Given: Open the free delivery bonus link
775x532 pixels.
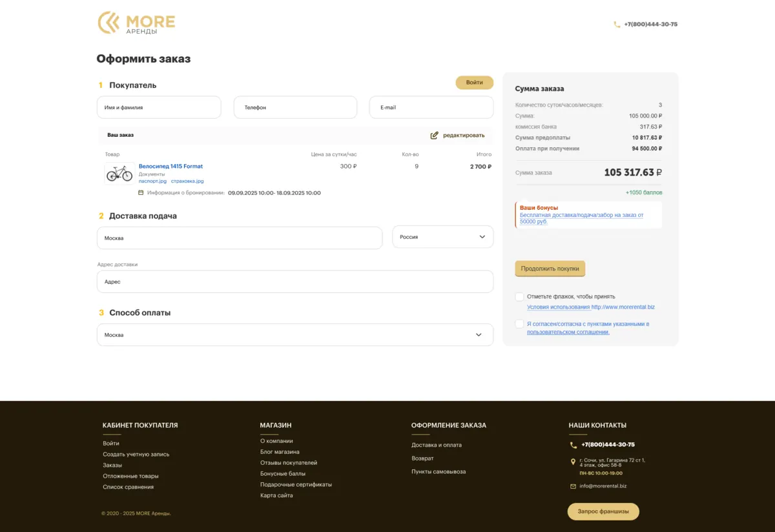Looking at the screenshot, I should pyautogui.click(x=582, y=218).
